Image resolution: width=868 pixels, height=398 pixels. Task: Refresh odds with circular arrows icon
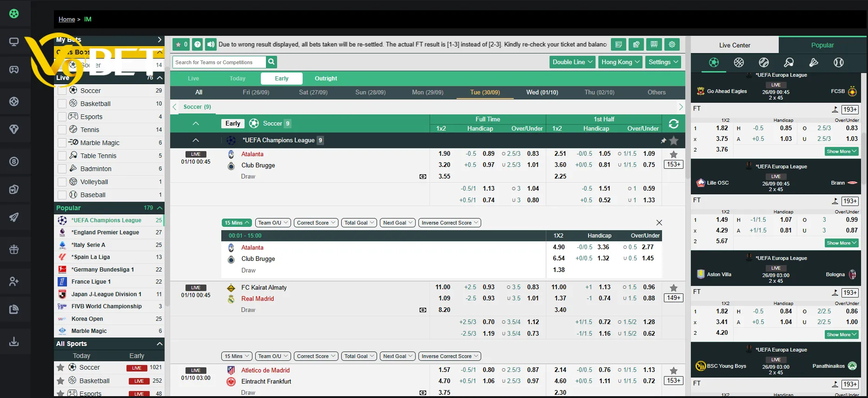[674, 124]
